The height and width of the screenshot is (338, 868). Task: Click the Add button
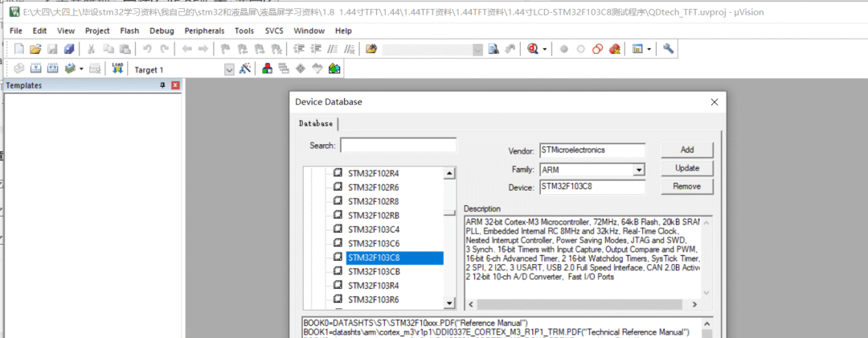[687, 150]
